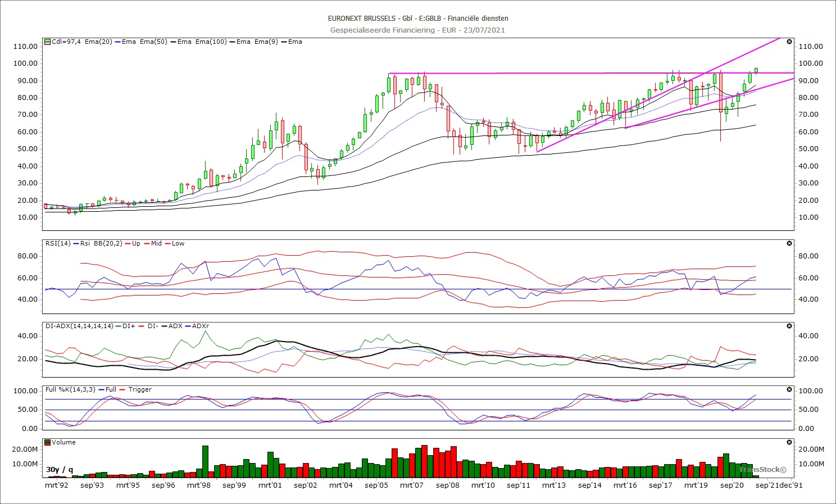836x504 pixels.
Task: Select the Ema(50) legend label
Action: pos(153,42)
